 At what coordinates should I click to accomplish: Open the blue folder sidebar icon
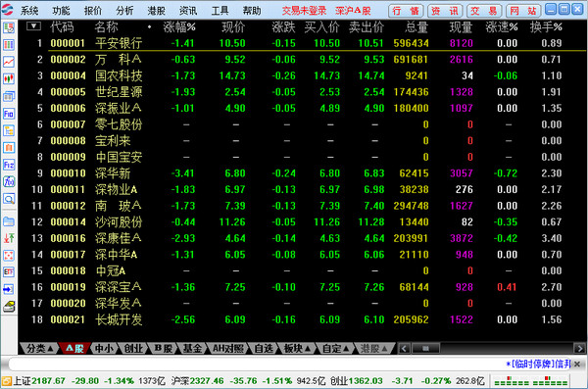coord(9,221)
